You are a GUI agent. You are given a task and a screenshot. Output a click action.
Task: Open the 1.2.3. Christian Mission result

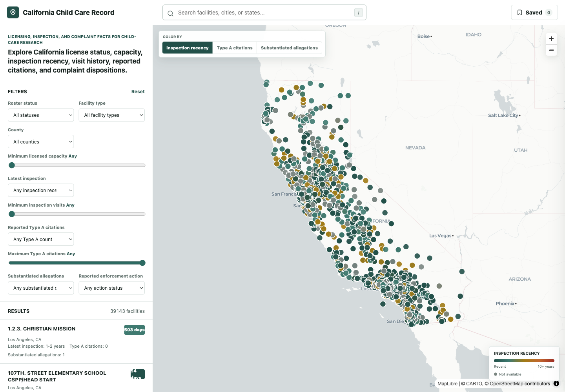pyautogui.click(x=77, y=341)
